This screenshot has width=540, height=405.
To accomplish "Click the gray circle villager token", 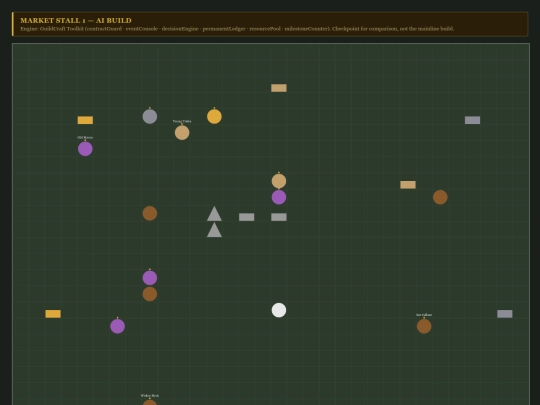I will point(150,116).
